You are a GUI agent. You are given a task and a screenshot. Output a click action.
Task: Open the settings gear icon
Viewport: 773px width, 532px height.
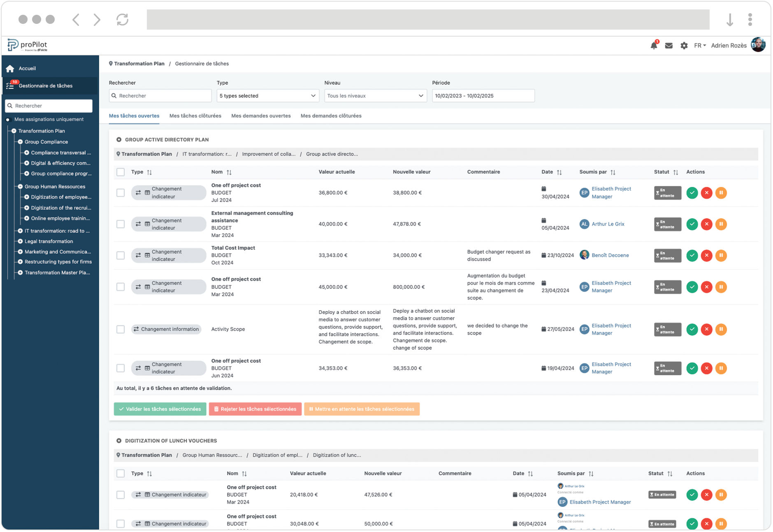[x=684, y=46]
